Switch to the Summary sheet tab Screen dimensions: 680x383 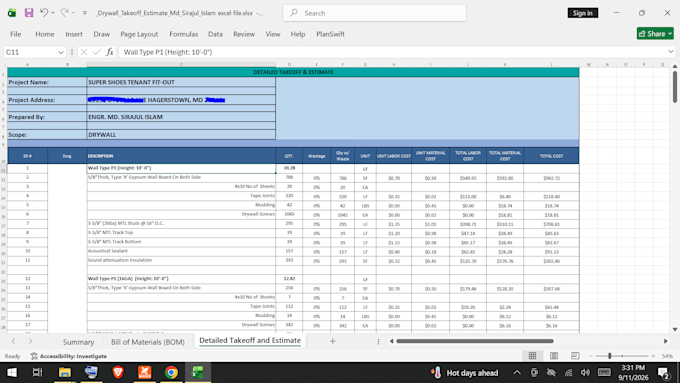tap(78, 342)
